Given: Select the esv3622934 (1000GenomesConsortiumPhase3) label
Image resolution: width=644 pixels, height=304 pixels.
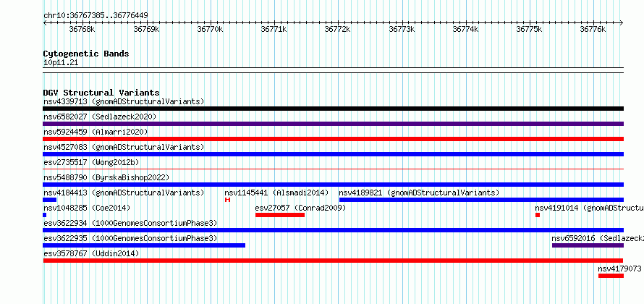Looking at the screenshot, I should click(130, 223).
